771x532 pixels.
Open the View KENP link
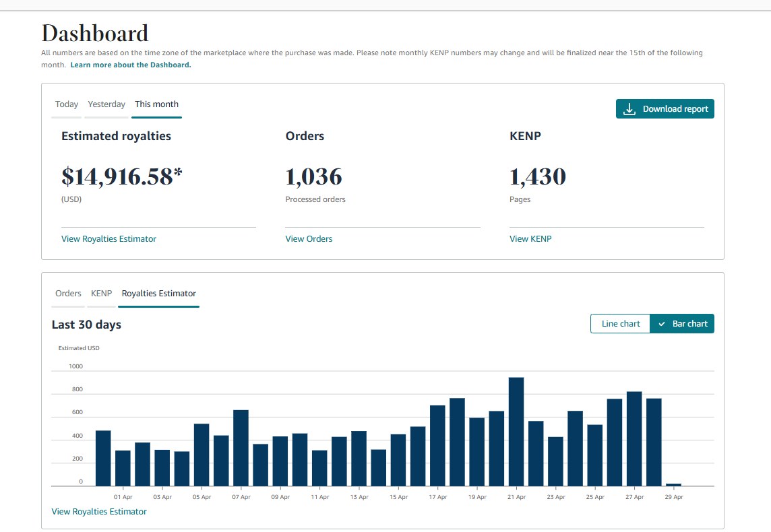[x=530, y=239]
